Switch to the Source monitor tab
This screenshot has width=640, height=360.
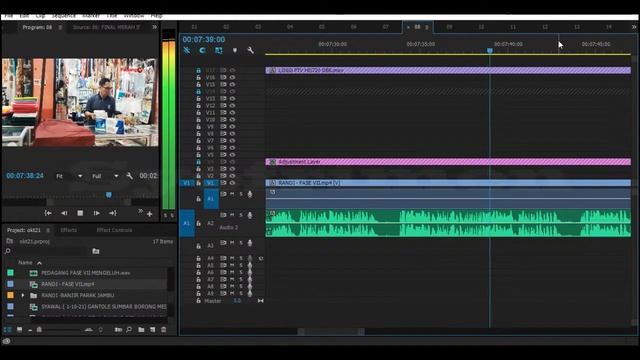[106, 27]
